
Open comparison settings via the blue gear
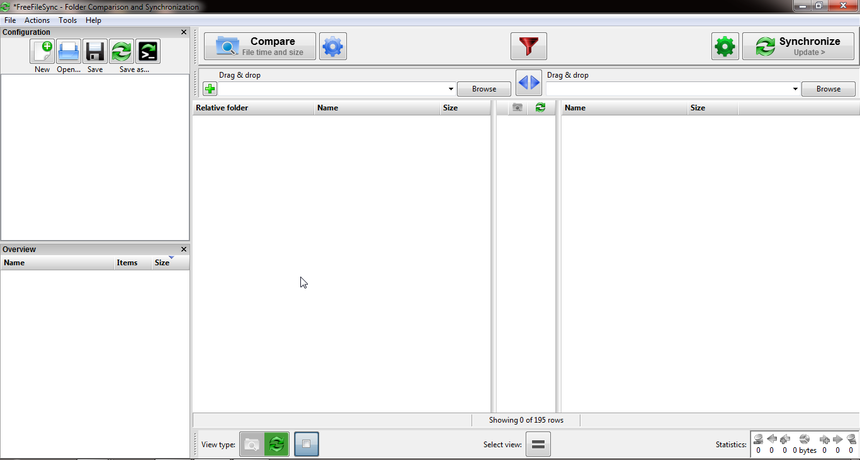pos(333,46)
